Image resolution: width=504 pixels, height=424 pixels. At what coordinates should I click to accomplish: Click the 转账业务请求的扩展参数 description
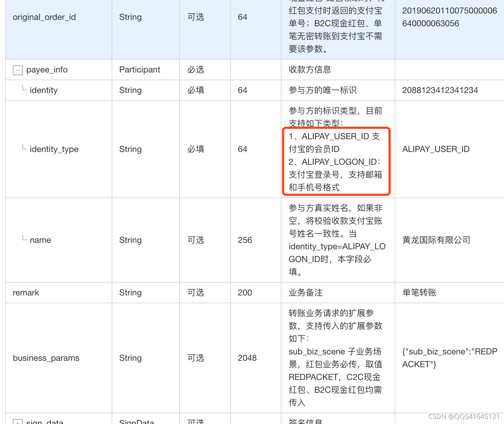click(336, 358)
